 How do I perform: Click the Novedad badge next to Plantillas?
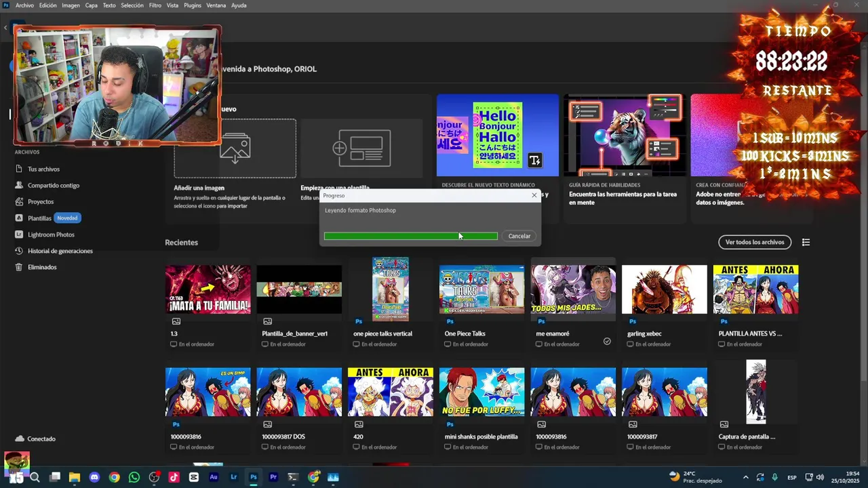[67, 218]
